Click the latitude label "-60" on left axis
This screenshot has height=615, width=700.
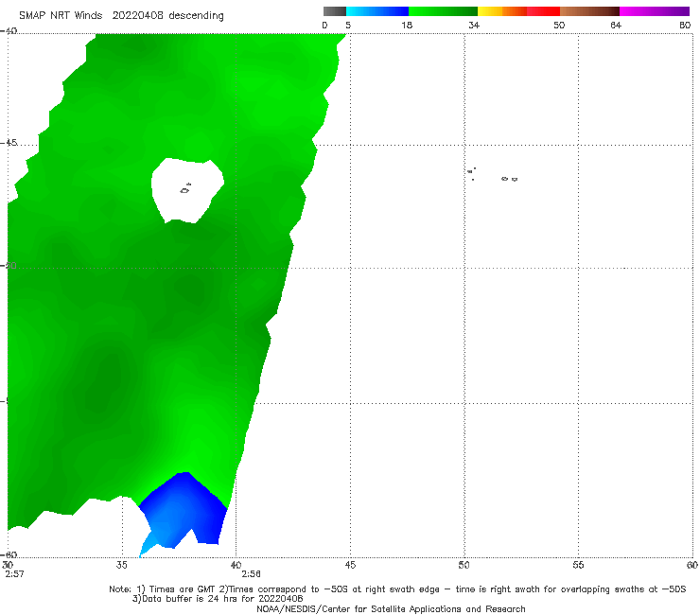tap(9, 554)
